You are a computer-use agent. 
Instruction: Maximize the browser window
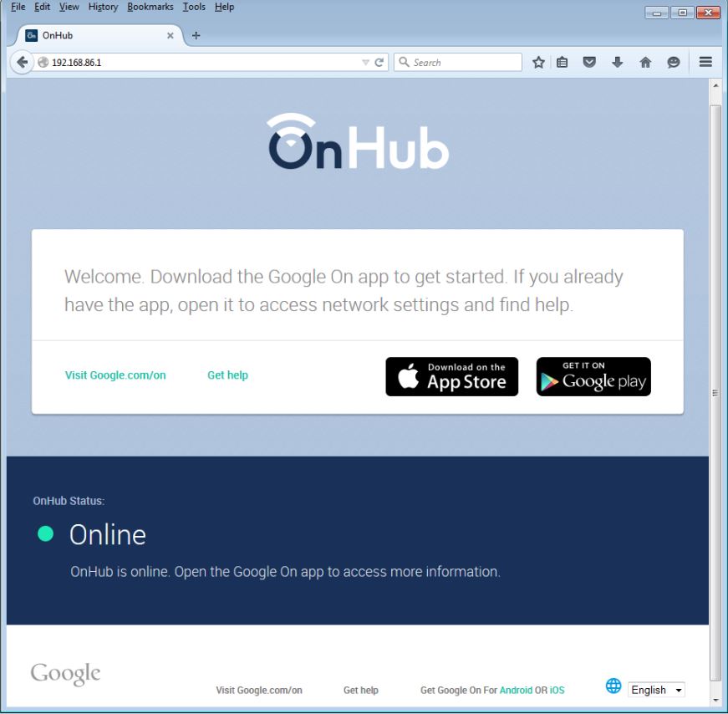tap(682, 13)
